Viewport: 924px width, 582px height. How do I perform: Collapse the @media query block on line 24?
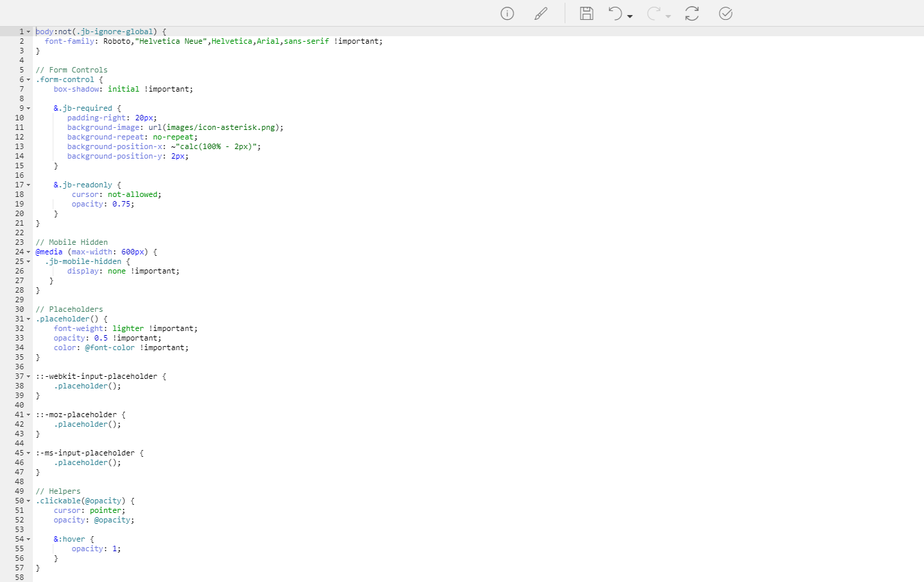click(29, 252)
